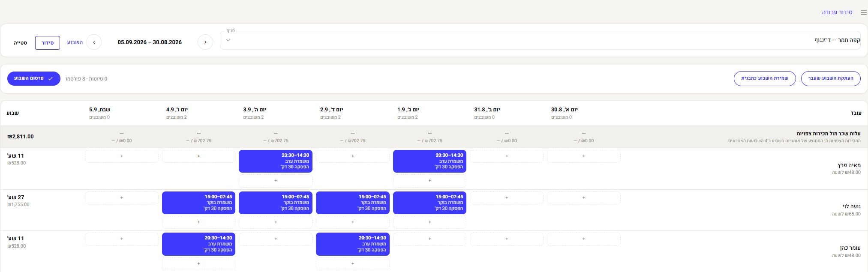The width and height of the screenshot is (868, 272).
Task: Click שמירת השבוע כתבנית button
Action: 765,78
